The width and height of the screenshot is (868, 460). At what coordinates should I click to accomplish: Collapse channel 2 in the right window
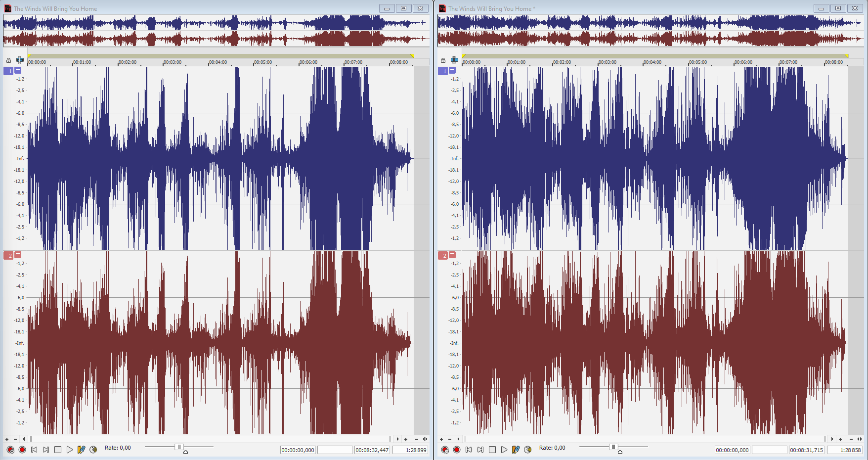452,255
